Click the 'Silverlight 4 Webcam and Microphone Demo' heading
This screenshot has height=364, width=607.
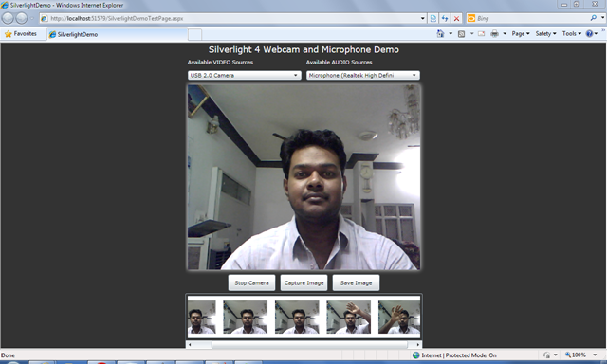pyautogui.click(x=303, y=49)
